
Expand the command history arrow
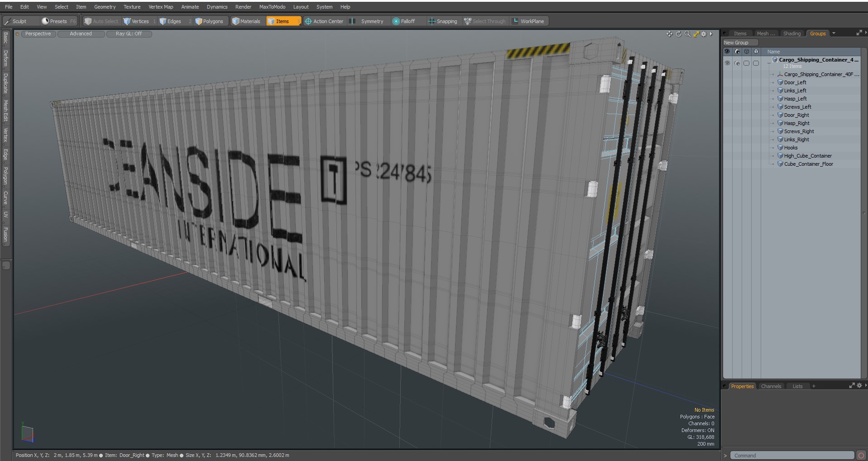(725, 456)
